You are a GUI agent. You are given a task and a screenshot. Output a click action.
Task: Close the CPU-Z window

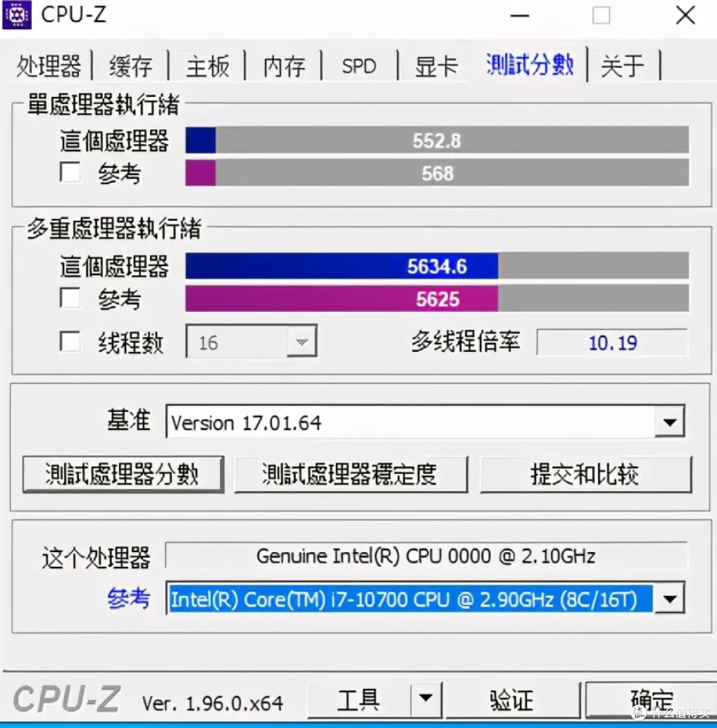coord(685,16)
